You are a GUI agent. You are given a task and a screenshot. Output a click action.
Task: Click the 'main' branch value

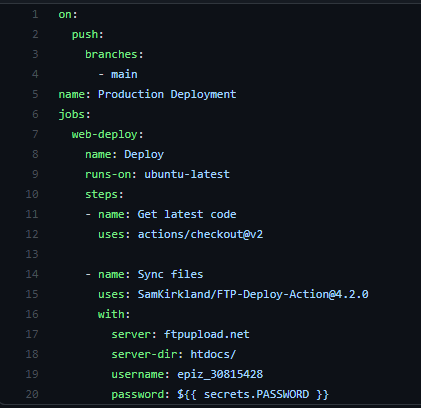tap(124, 74)
